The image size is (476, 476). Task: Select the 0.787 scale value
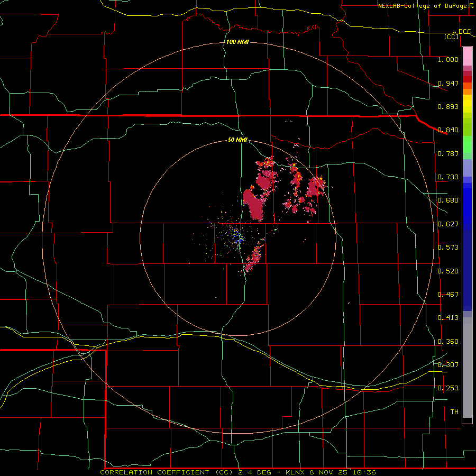point(448,153)
